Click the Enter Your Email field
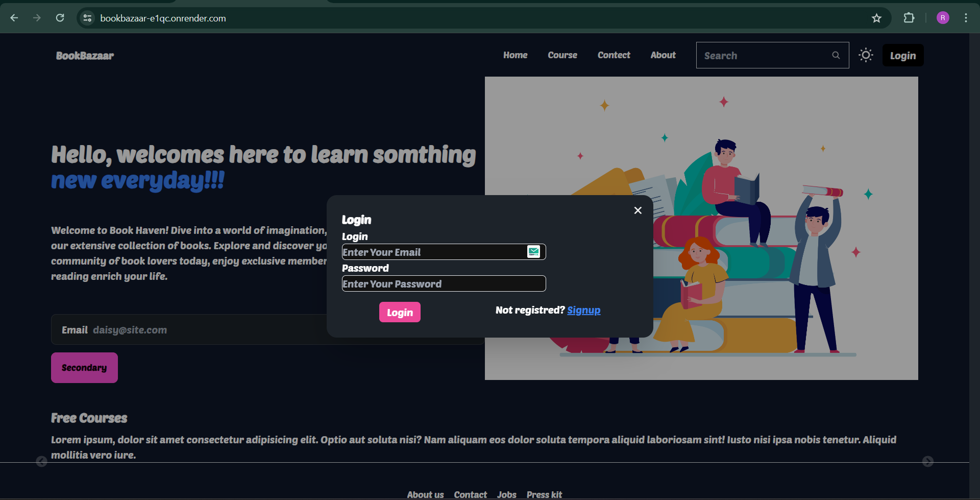The height and width of the screenshot is (500, 980). click(434, 252)
